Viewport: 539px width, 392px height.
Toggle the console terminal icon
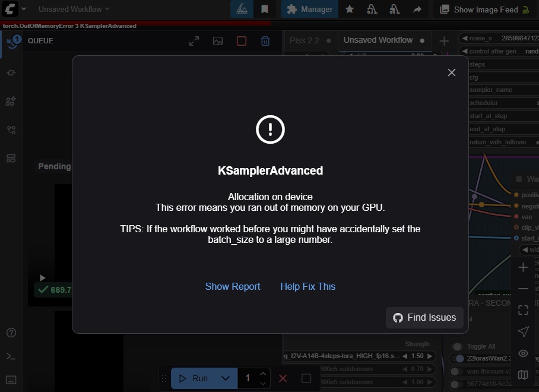click(x=11, y=356)
